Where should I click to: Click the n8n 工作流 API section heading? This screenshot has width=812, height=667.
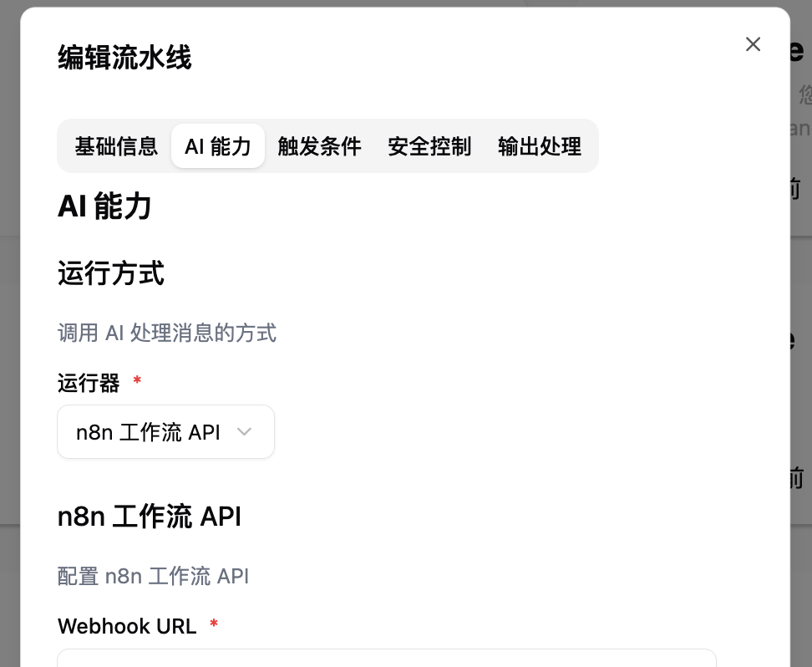click(x=149, y=516)
